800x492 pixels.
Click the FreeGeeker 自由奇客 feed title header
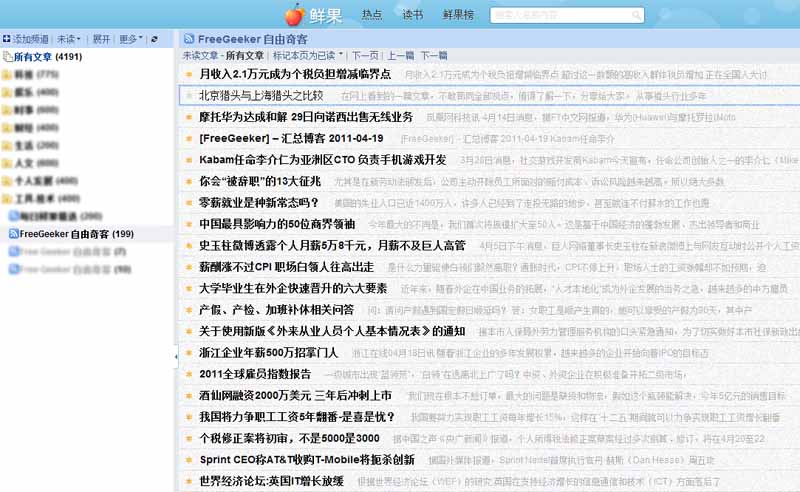(253, 39)
